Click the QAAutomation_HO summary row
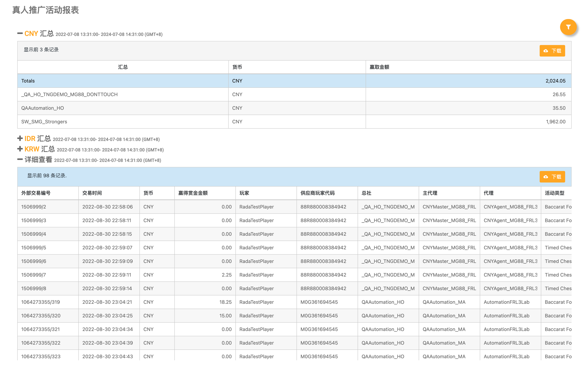 [x=42, y=108]
